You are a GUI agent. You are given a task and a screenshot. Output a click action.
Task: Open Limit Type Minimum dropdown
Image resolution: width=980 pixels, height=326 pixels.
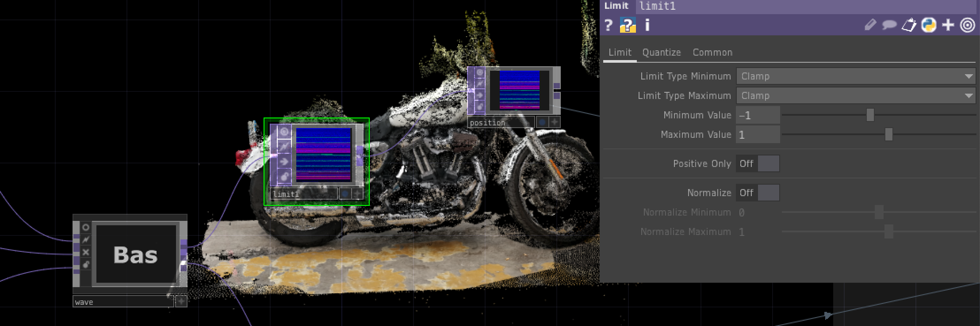pos(856,76)
